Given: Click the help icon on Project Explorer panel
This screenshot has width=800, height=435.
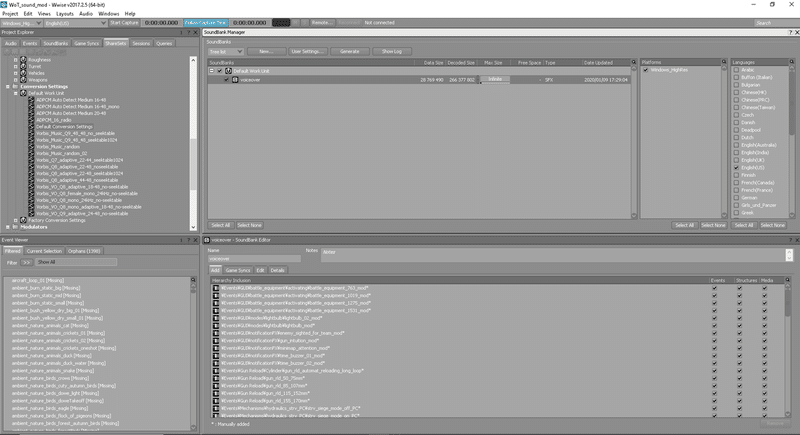Looking at the screenshot, I should click(188, 32).
